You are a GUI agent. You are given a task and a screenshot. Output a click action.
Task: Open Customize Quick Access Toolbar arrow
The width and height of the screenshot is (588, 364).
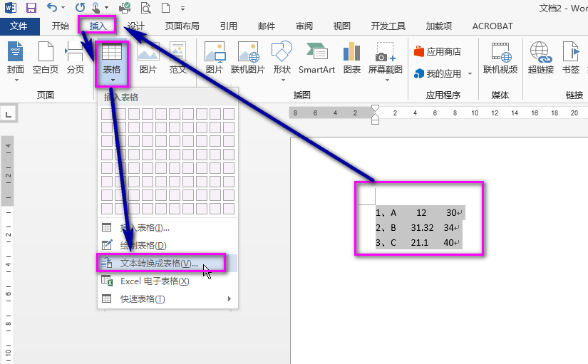click(182, 9)
